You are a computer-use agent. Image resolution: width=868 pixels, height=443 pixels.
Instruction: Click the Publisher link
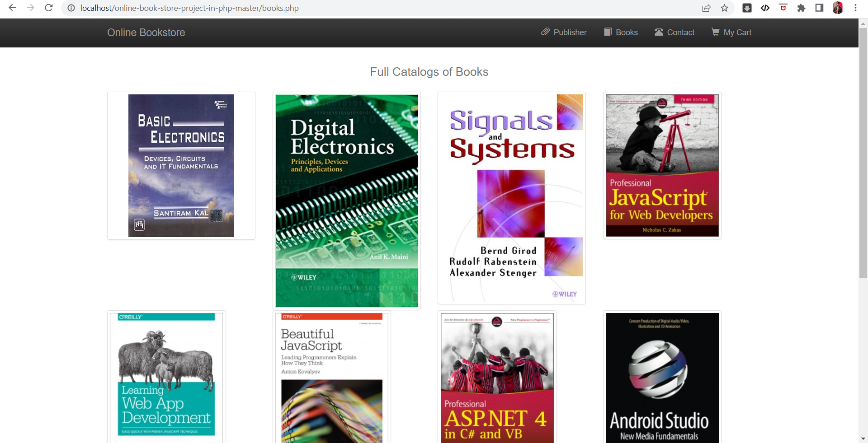570,32
